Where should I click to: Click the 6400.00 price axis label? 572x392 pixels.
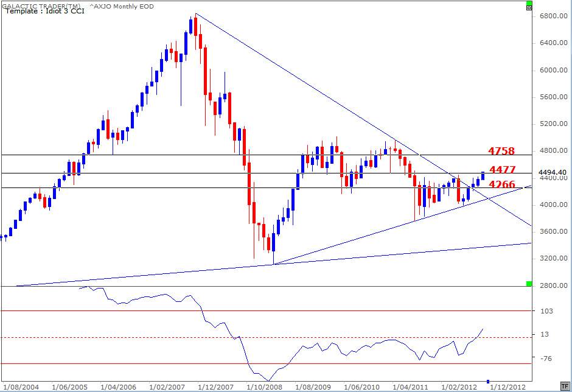point(553,43)
